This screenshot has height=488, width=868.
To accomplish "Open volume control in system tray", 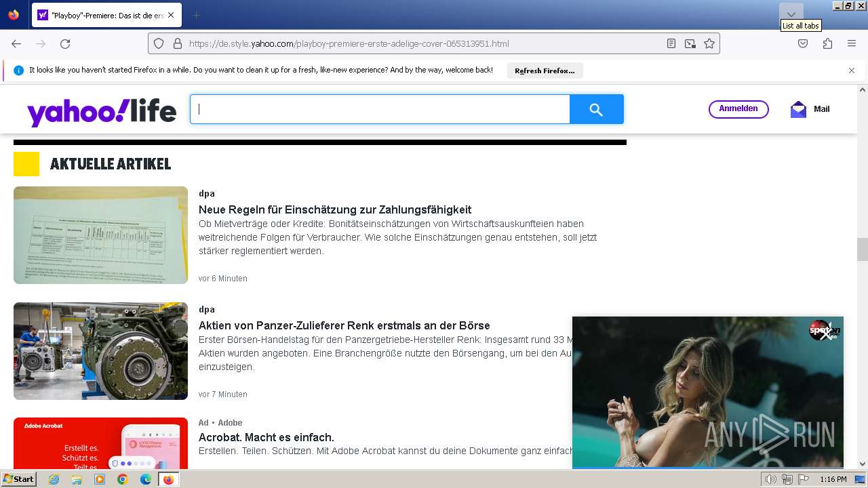I will point(771,479).
